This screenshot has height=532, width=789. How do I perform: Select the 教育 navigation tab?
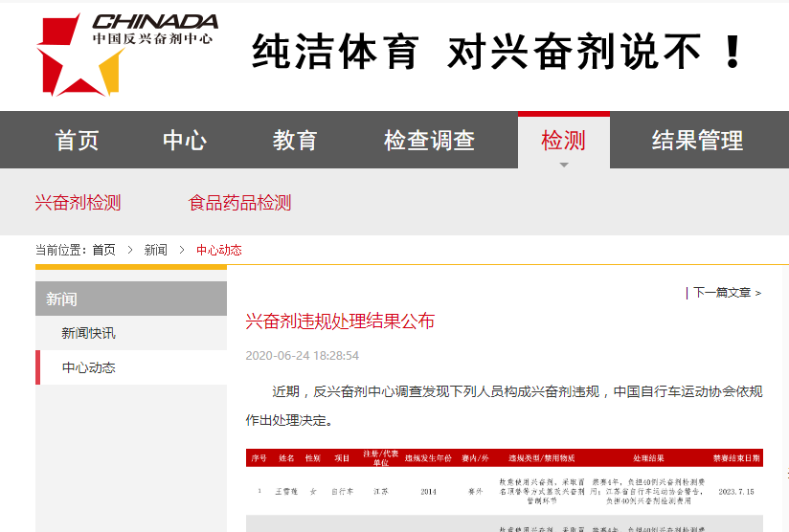(294, 141)
